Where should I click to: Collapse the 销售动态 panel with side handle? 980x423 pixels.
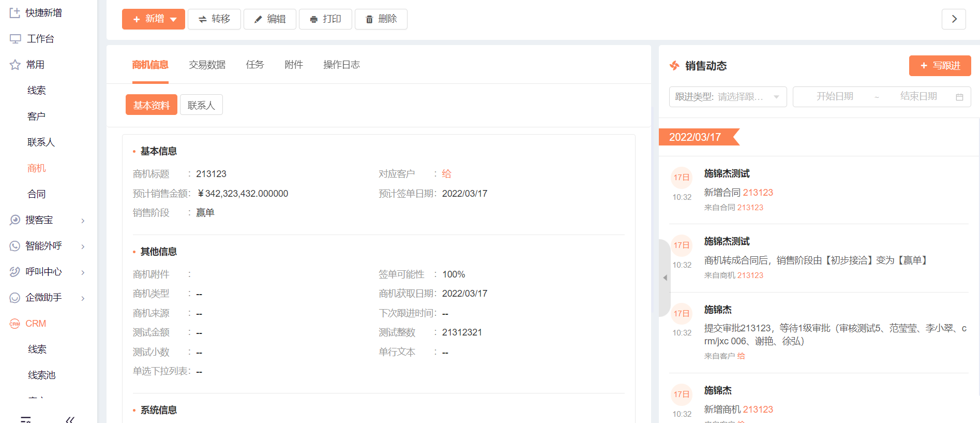[x=665, y=278]
